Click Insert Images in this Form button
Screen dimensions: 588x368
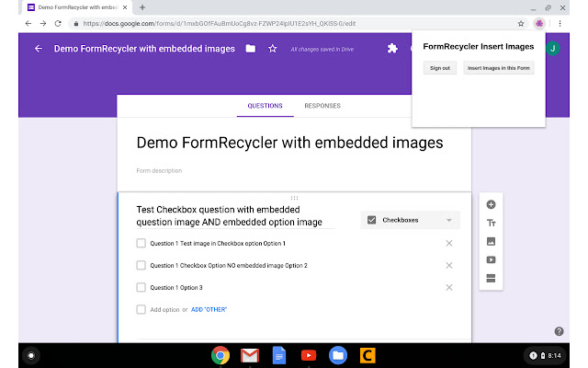[x=499, y=68]
